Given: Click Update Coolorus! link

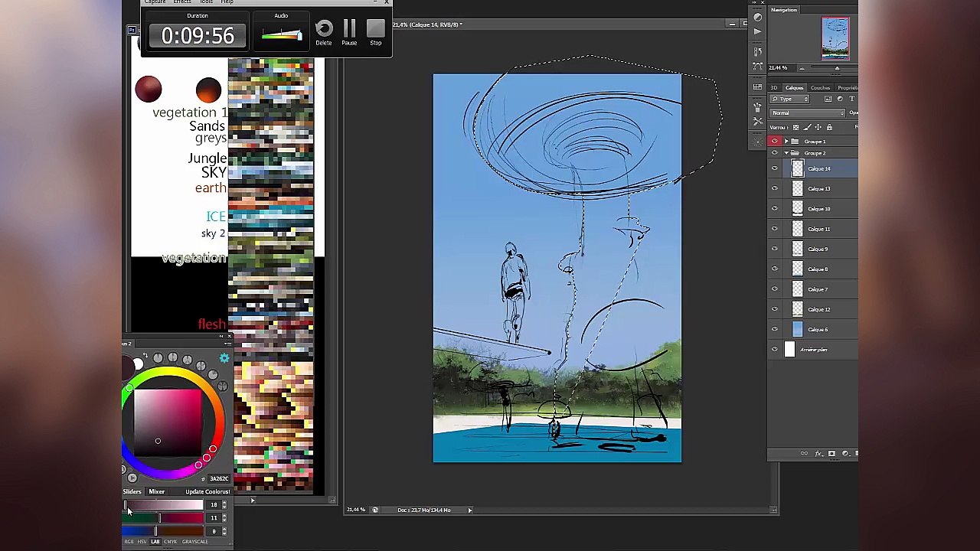Looking at the screenshot, I should point(207,492).
